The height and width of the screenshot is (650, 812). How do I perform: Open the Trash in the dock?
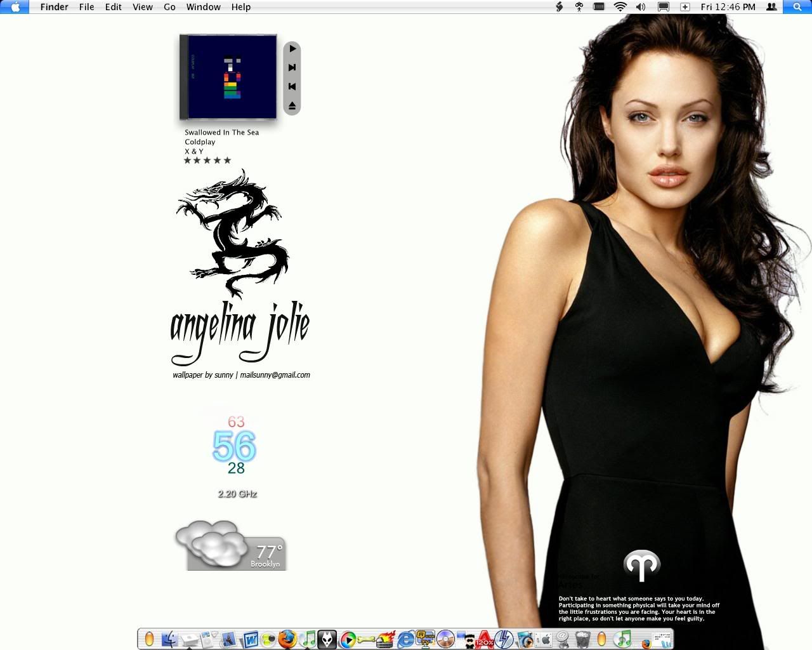(x=582, y=639)
